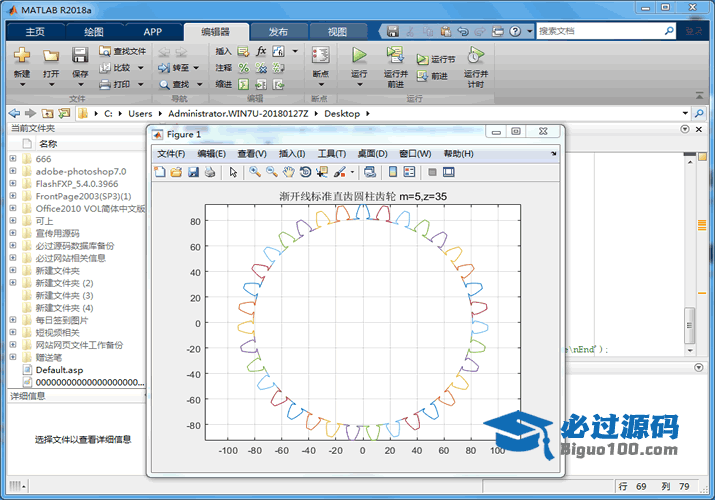
Task: Click the Print Figure icon in Figure 1 toolbar
Action: [x=210, y=172]
